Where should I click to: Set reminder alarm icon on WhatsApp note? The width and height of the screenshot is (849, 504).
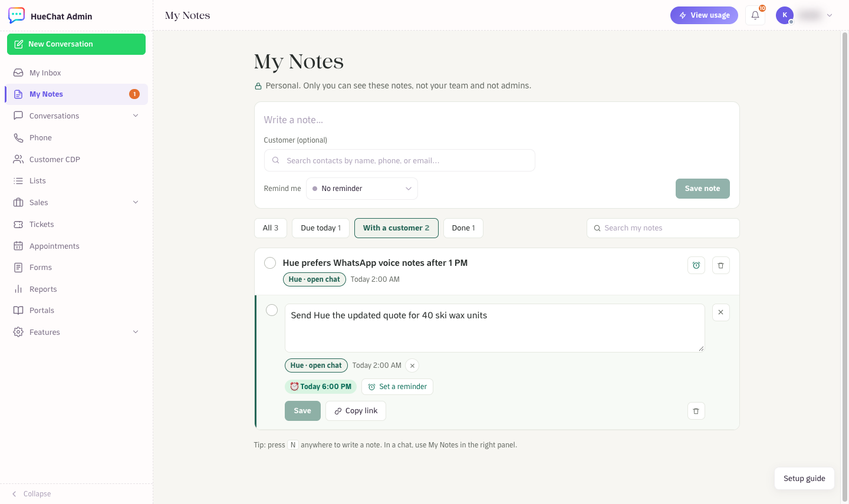(696, 265)
